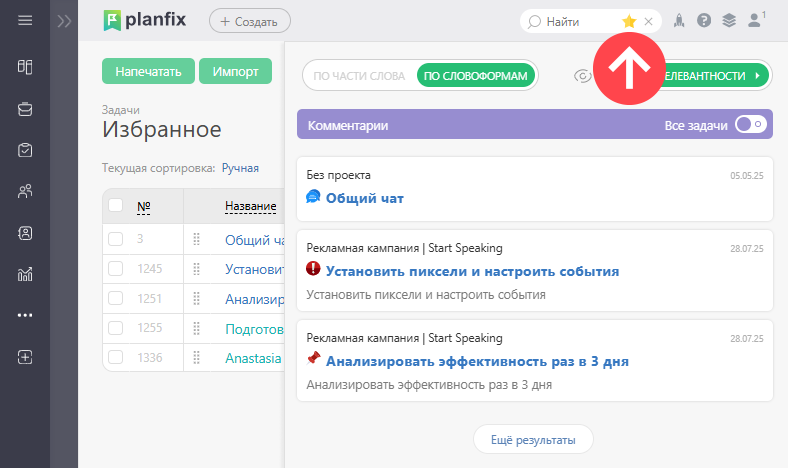Open the user profile icon
The width and height of the screenshot is (788, 468).
point(754,21)
